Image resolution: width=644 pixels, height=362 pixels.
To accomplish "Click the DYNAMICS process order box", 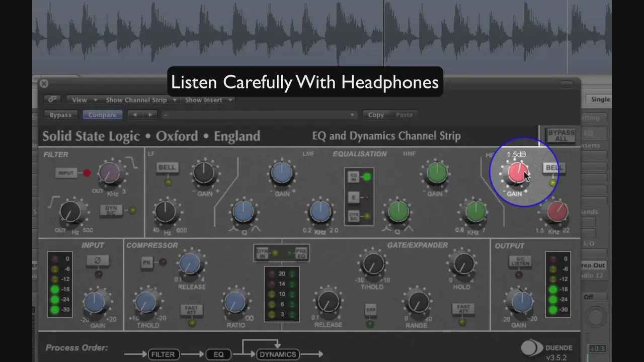I will coord(278,354).
